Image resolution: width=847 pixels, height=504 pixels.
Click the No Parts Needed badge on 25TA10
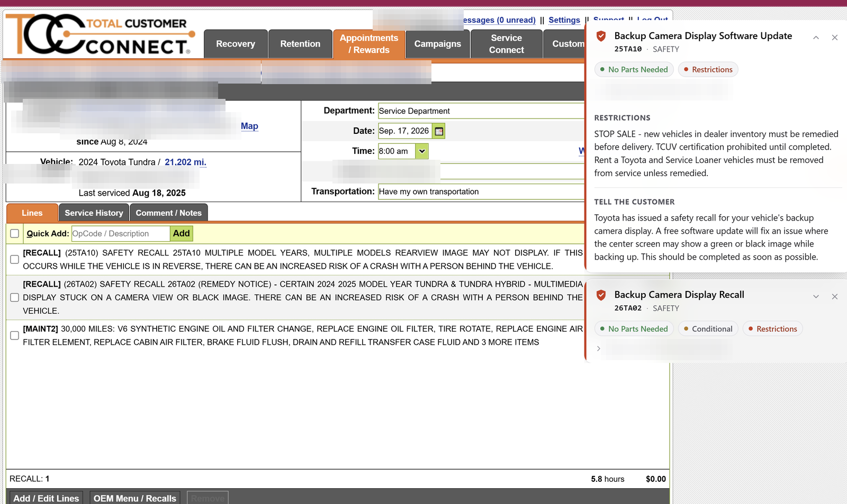point(634,70)
